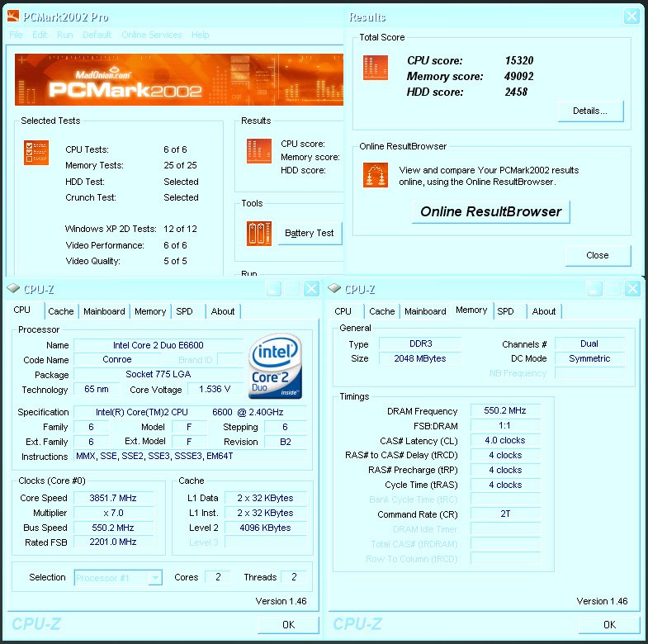Close the left CPU-Z window
This screenshot has width=648, height=644.
[311, 288]
